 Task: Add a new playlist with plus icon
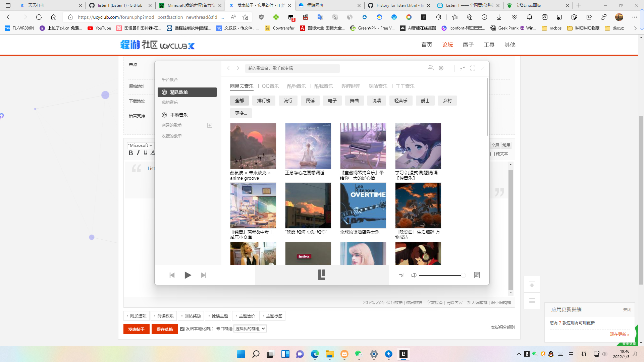[x=210, y=125]
